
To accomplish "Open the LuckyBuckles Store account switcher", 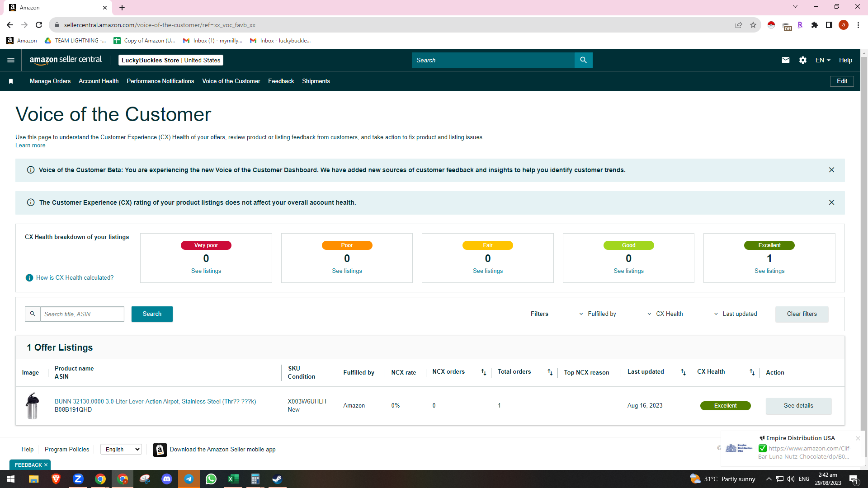I will click(x=171, y=60).
